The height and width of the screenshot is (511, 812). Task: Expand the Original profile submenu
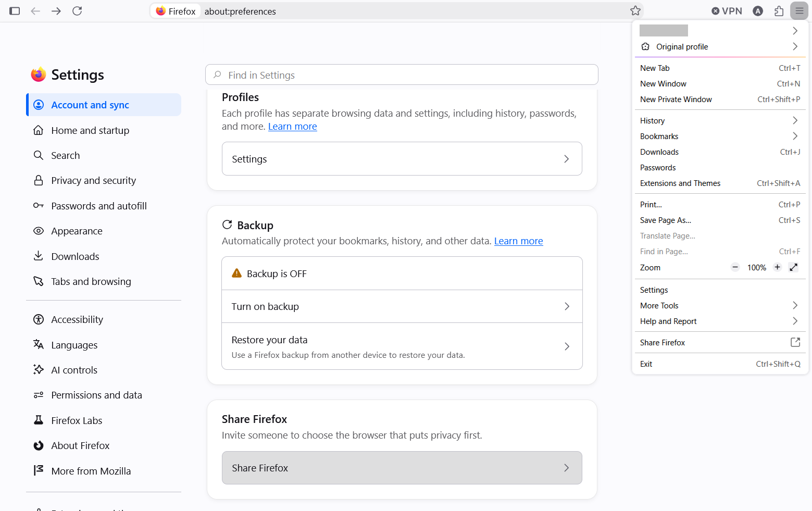click(x=720, y=46)
